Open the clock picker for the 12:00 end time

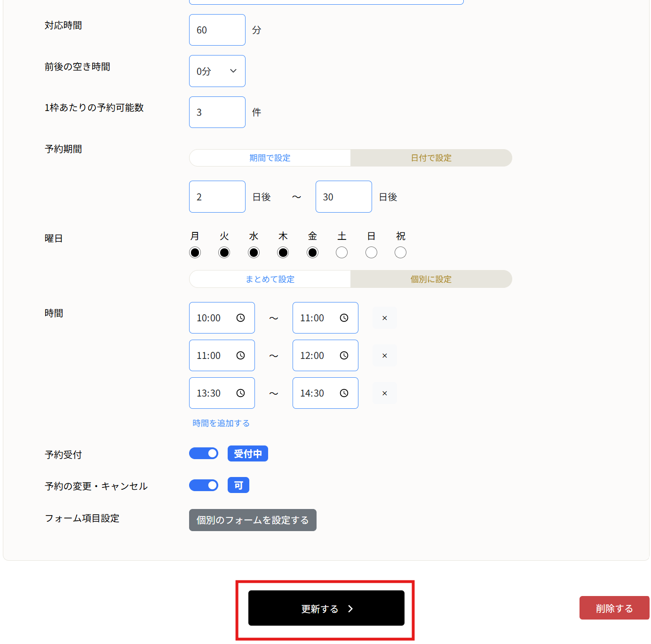tap(344, 355)
